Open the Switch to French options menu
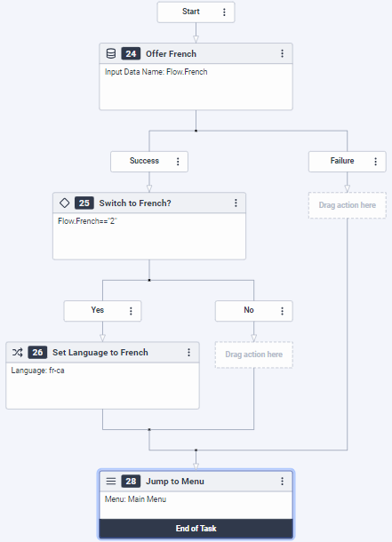 coord(236,203)
